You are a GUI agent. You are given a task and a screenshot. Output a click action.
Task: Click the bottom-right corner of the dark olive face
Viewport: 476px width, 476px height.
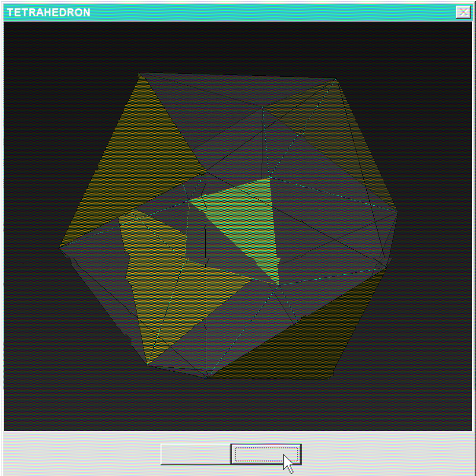[x=332, y=378]
